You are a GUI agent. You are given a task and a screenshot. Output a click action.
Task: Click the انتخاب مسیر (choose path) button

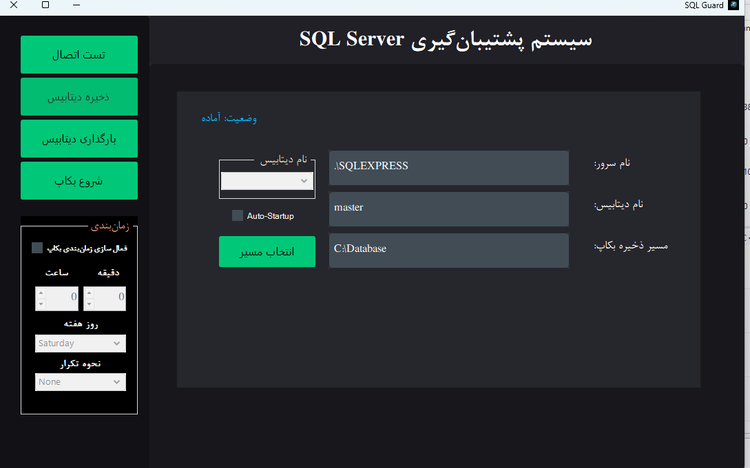(267, 252)
